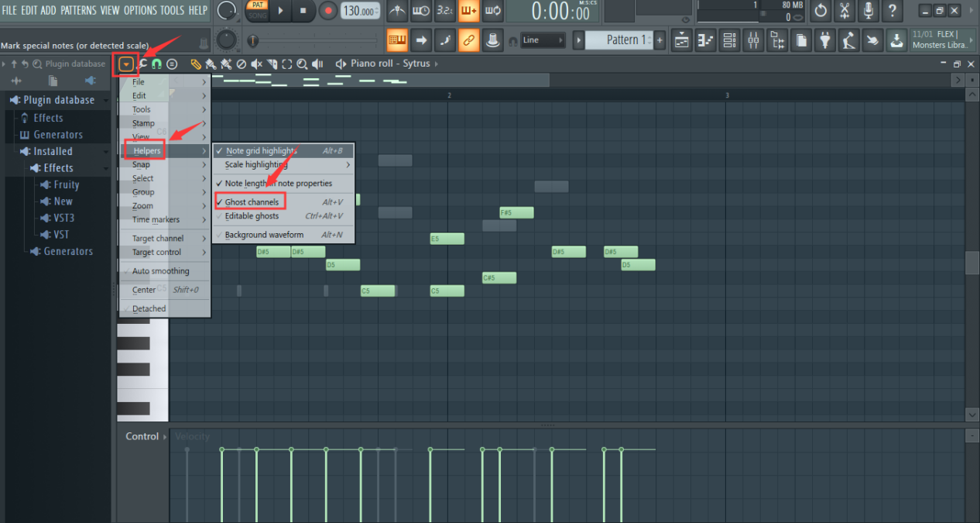The image size is (980, 523).
Task: Click the magnet snap icon in piano roll
Action: (x=156, y=64)
